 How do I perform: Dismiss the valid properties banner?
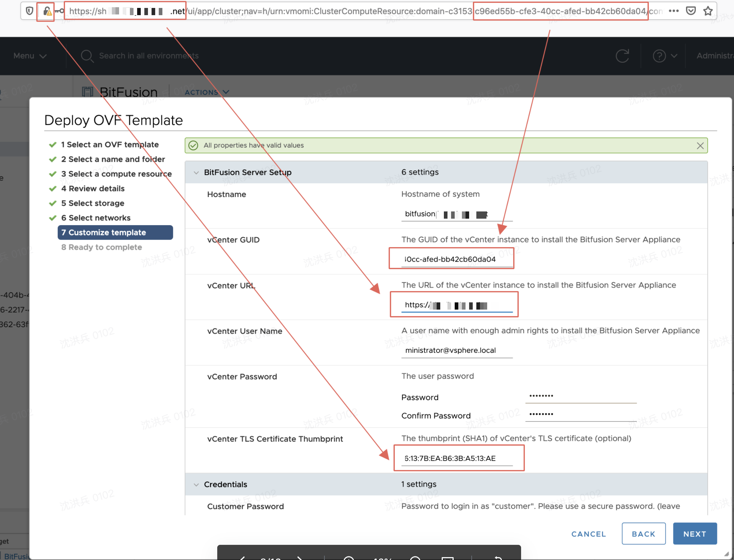[x=700, y=145]
